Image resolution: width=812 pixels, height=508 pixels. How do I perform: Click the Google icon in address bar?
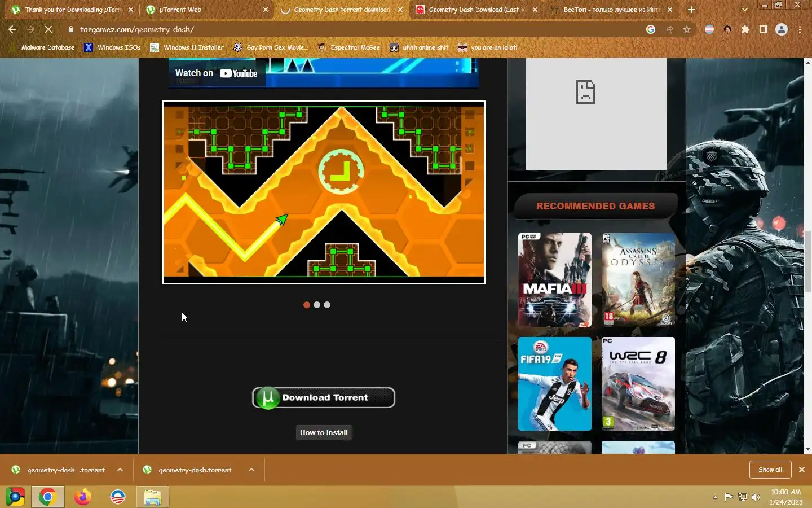[x=651, y=29]
